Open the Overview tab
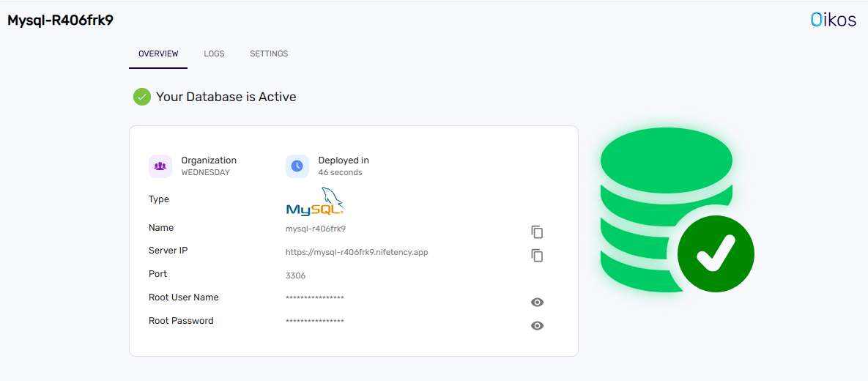The height and width of the screenshot is (381, 868). pyautogui.click(x=158, y=53)
